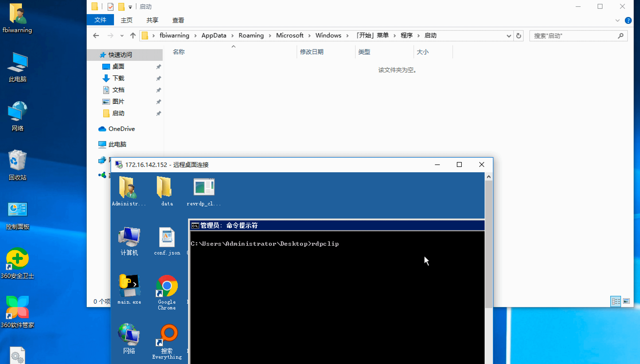This screenshot has width=640, height=364.
Task: Open 360安全卫士 security application
Action: click(x=18, y=261)
